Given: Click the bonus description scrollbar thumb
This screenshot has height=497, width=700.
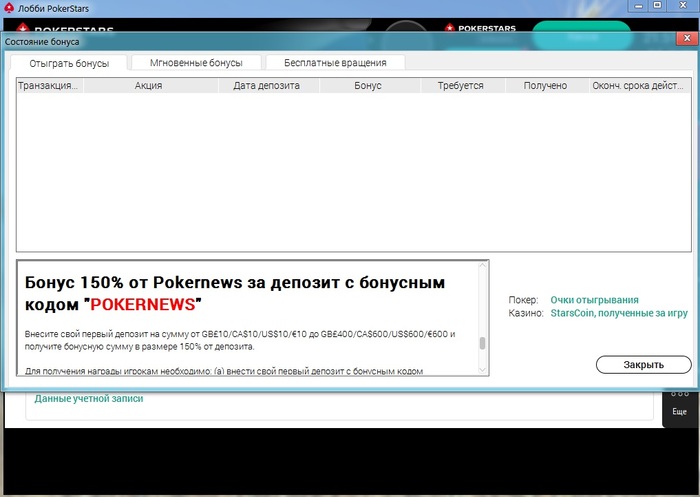Looking at the screenshot, I should tap(482, 343).
